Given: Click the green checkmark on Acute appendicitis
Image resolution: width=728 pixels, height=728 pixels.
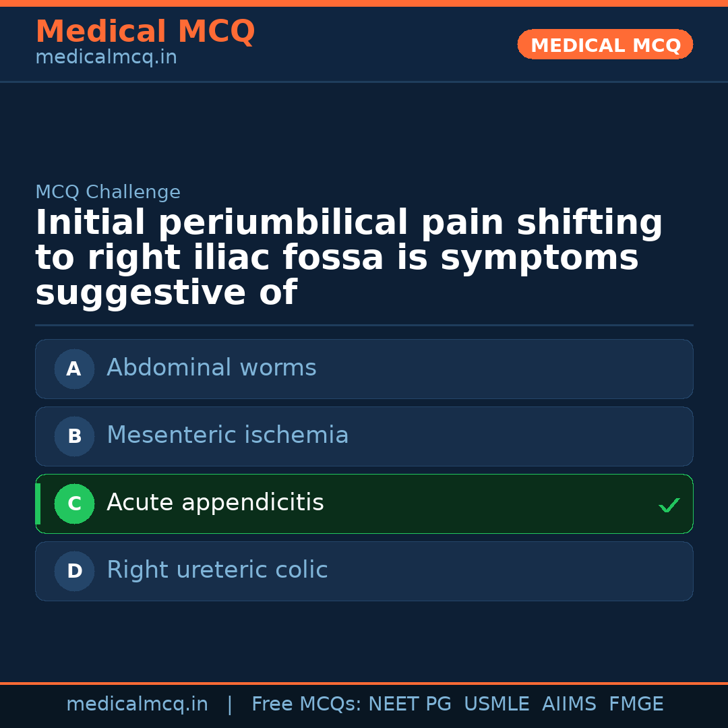Looking at the screenshot, I should pyautogui.click(x=669, y=505).
